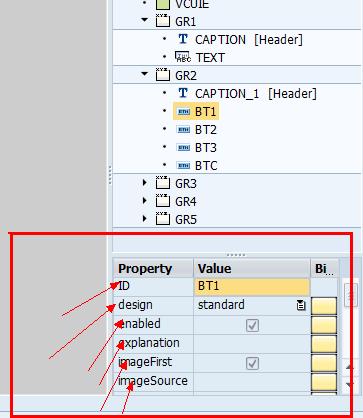Click the binding button for explanation
Screen dimensions: 363x418
tap(324, 344)
